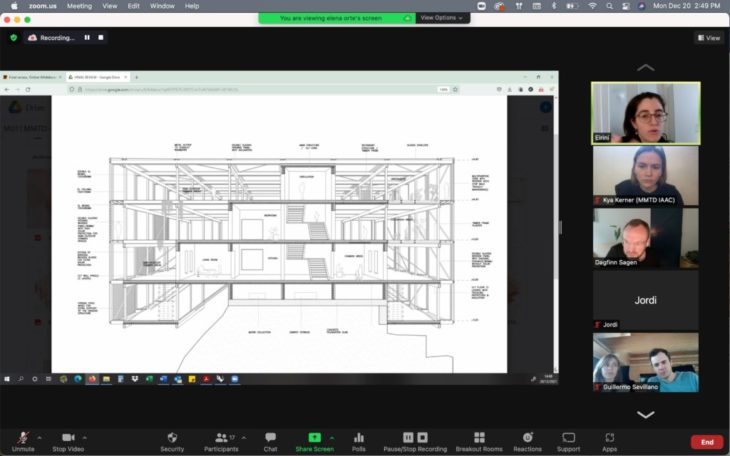Open the Meeting menu in menu bar

point(79,6)
